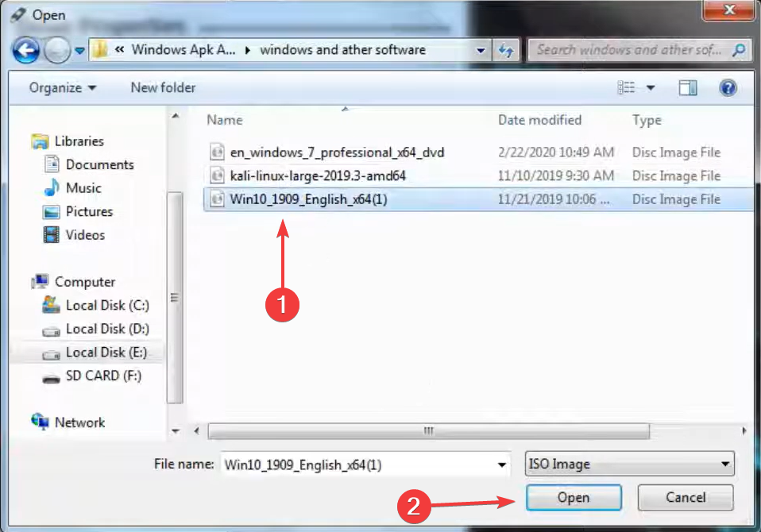761x532 pixels.
Task: Click navigation pane scroll down arrow
Action: coord(176,430)
